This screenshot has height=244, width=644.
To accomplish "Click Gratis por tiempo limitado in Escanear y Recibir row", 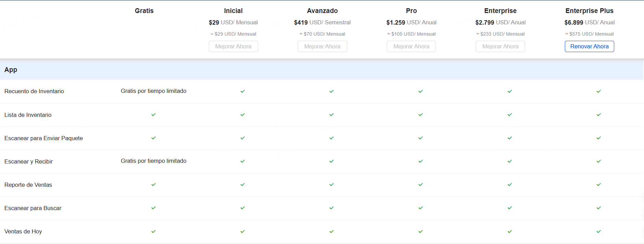I will (154, 161).
